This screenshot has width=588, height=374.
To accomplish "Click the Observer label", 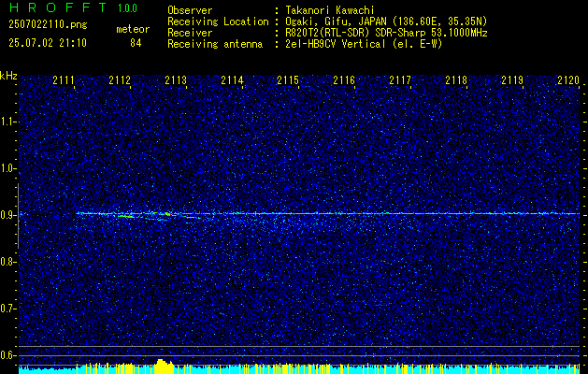I will [190, 10].
